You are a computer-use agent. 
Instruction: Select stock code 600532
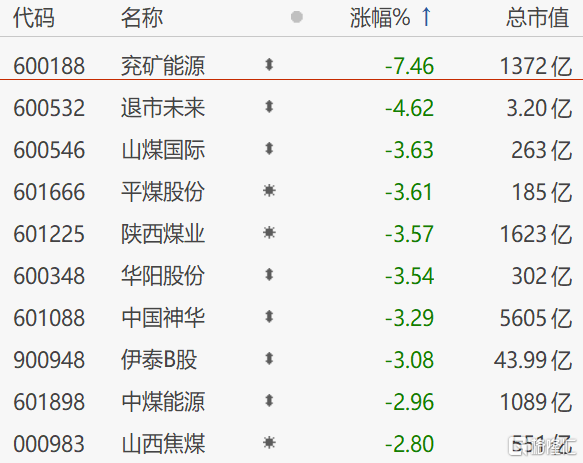click(49, 108)
